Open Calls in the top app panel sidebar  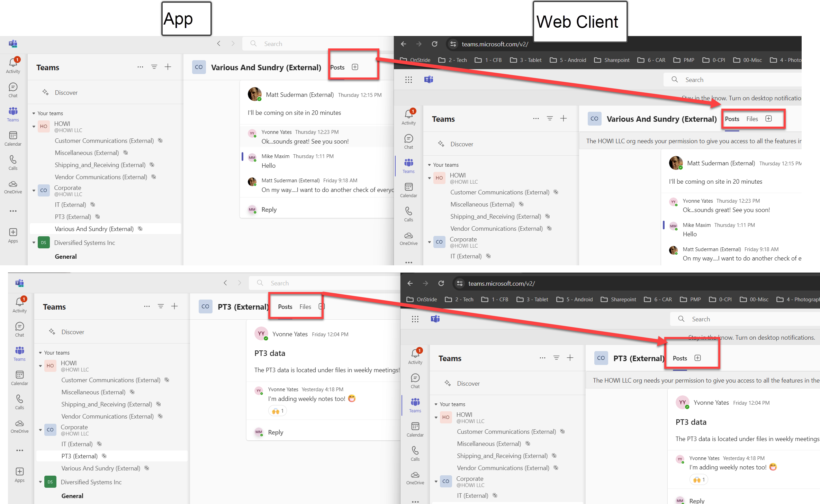coord(13,163)
